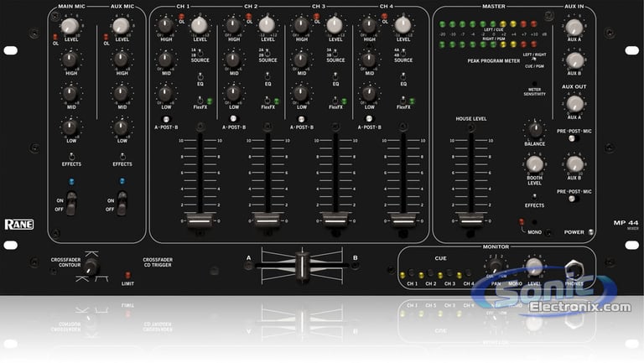Viewport: 644px width, 363px height.
Task: Activate the CH 1 FlexFX button
Action: [x=200, y=101]
